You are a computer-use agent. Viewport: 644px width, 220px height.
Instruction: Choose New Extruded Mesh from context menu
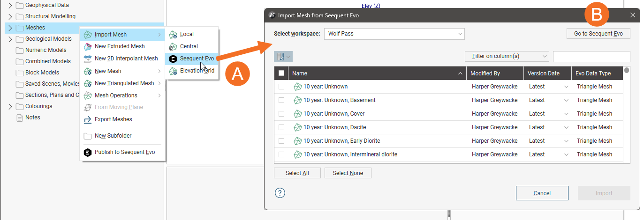[122, 46]
